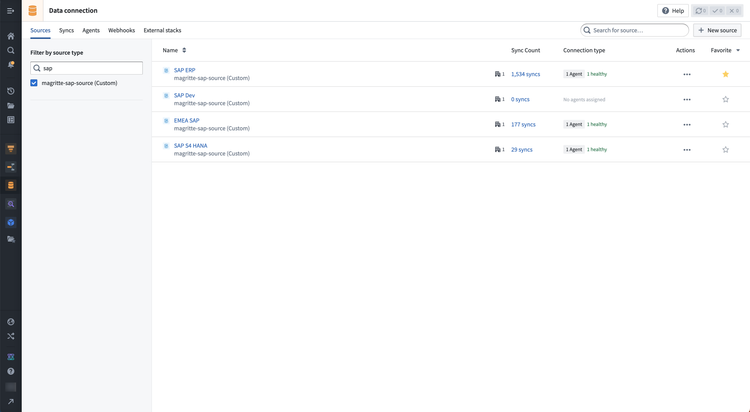Open actions menu for SAP S4 HANA

click(x=687, y=150)
